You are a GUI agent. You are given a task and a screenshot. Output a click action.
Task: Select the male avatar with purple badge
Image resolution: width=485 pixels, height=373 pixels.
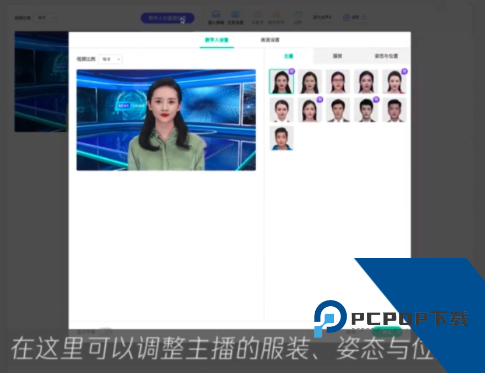click(x=366, y=110)
